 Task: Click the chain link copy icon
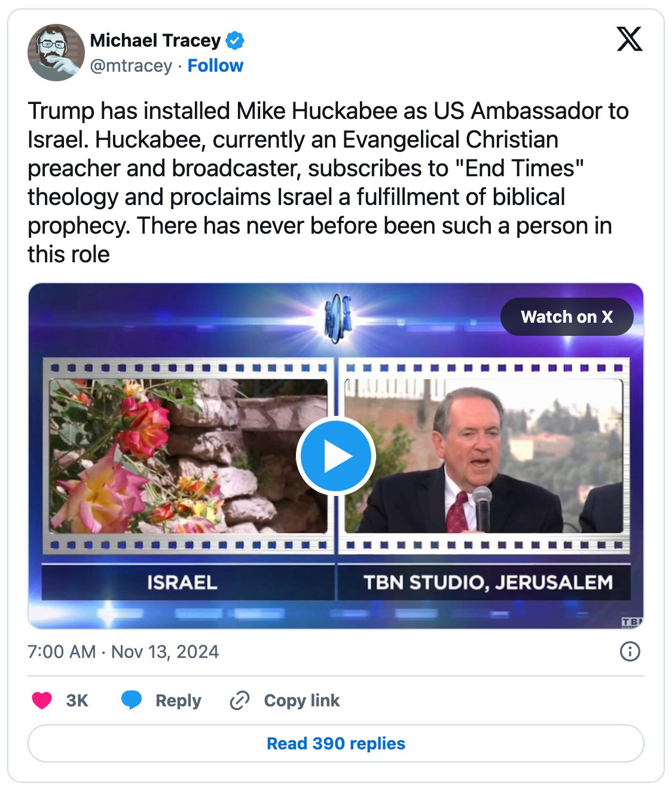pyautogui.click(x=239, y=700)
